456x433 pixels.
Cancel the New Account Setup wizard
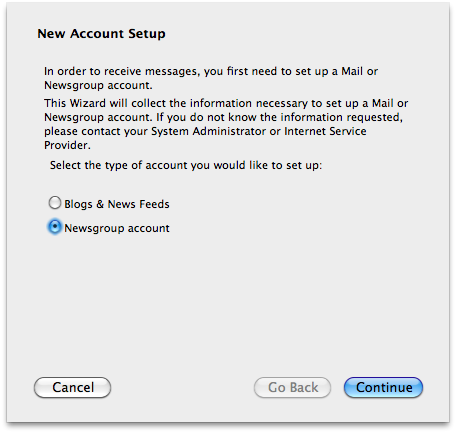pyautogui.click(x=72, y=387)
